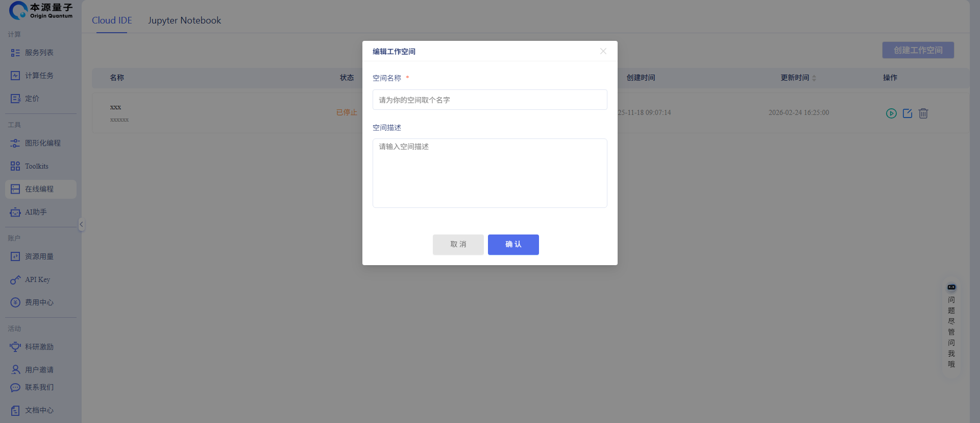Click the 空间名称 name input field
980x423 pixels.
tap(489, 100)
